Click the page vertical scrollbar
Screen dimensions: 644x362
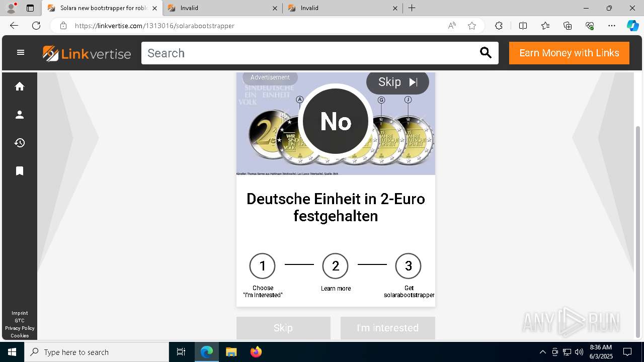pyautogui.click(x=638, y=231)
